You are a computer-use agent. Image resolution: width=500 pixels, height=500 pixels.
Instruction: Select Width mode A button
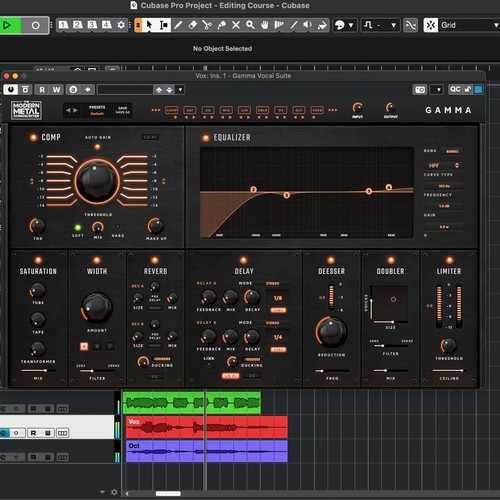(x=84, y=346)
